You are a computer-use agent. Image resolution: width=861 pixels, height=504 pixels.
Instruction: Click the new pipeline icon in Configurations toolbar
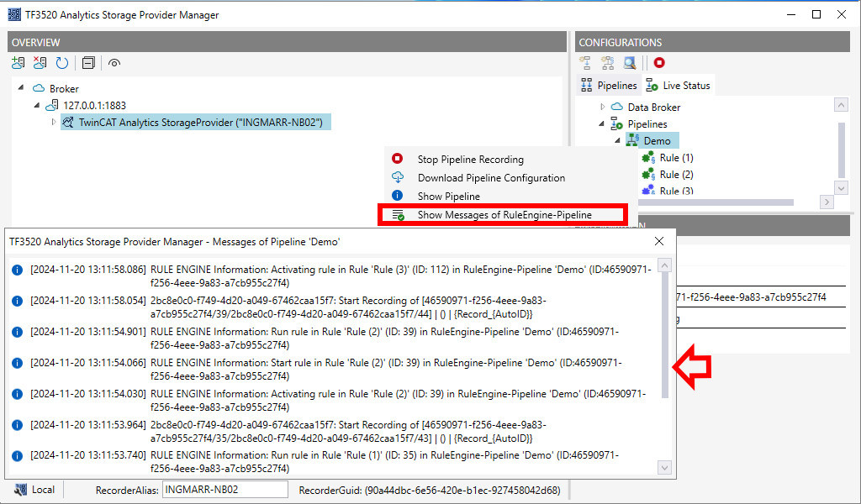pyautogui.click(x=585, y=62)
